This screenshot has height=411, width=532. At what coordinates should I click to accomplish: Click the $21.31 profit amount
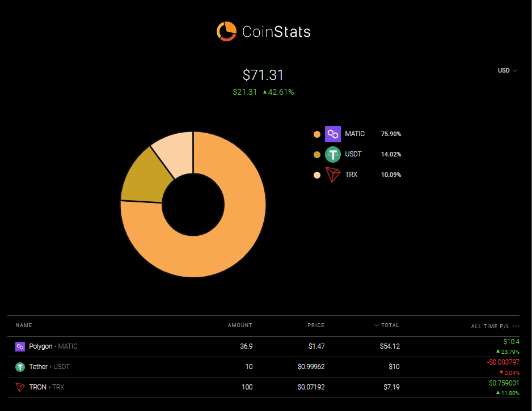[244, 92]
